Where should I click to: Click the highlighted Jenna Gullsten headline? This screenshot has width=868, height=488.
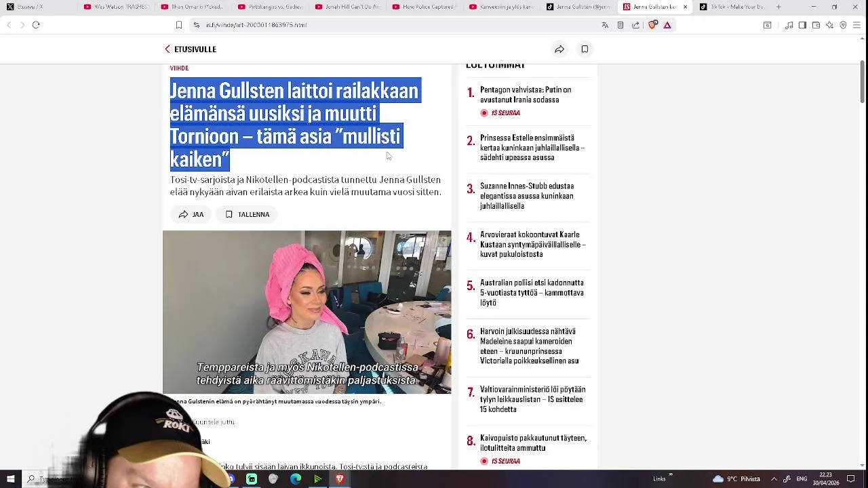(x=295, y=125)
